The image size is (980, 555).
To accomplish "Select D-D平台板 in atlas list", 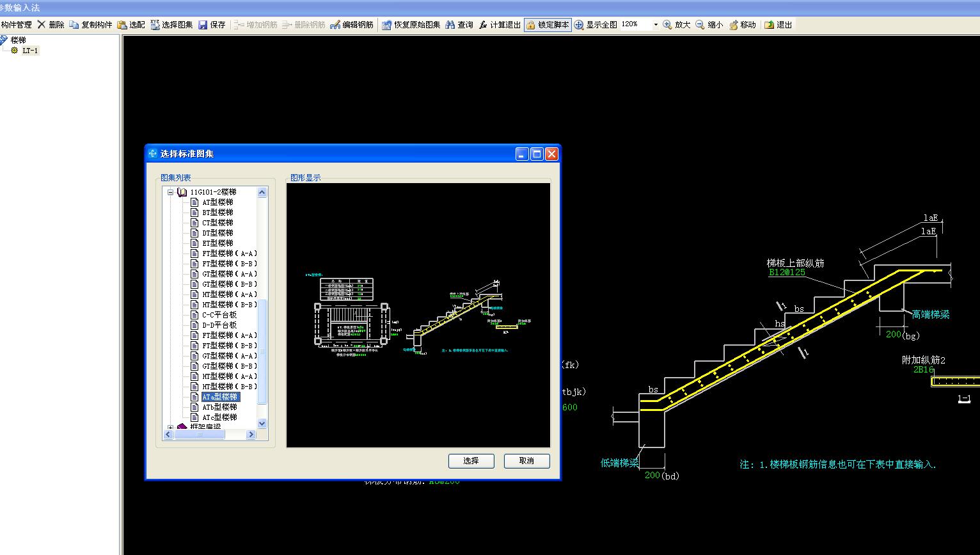I will coord(219,325).
